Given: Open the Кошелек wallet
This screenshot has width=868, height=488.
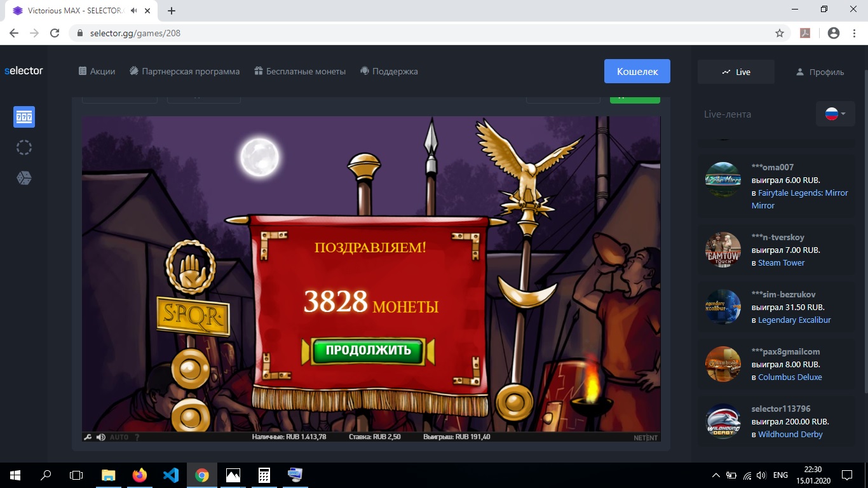Looking at the screenshot, I should point(637,71).
